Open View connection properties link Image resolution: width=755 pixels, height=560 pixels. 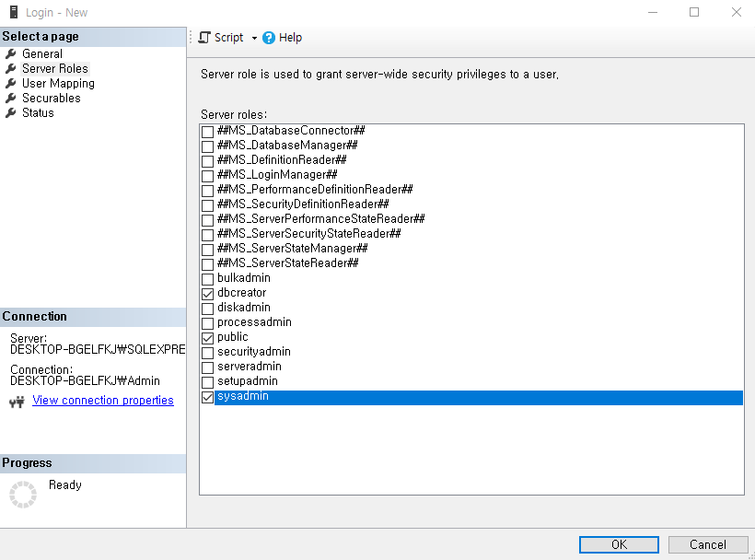103,400
